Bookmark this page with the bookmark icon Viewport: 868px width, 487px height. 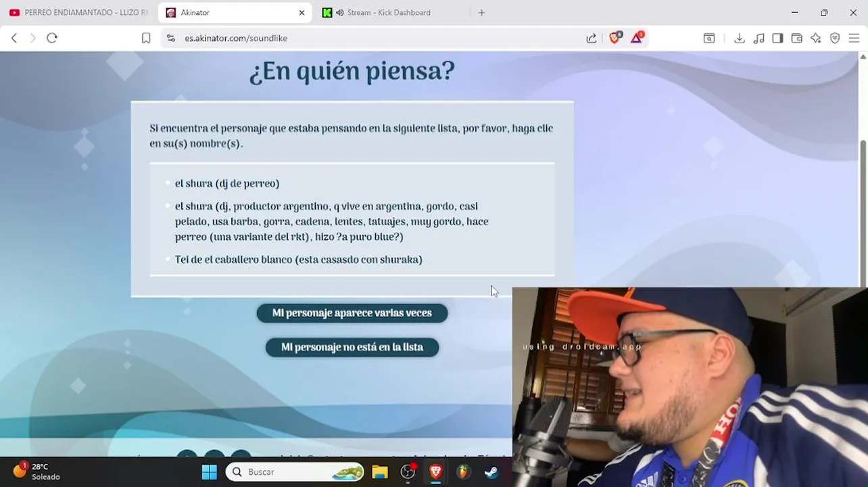(146, 39)
